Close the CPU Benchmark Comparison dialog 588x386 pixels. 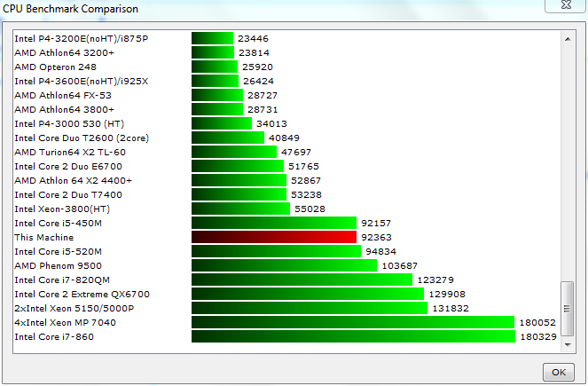click(566, 5)
